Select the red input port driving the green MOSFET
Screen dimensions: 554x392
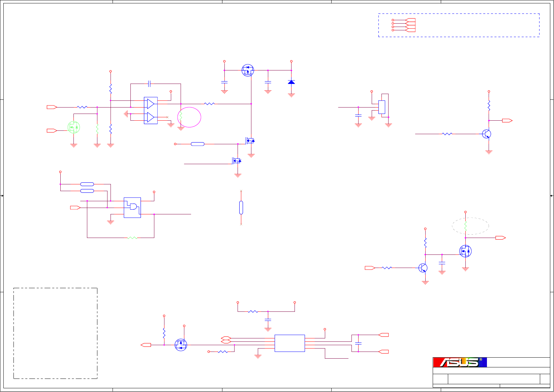click(52, 131)
